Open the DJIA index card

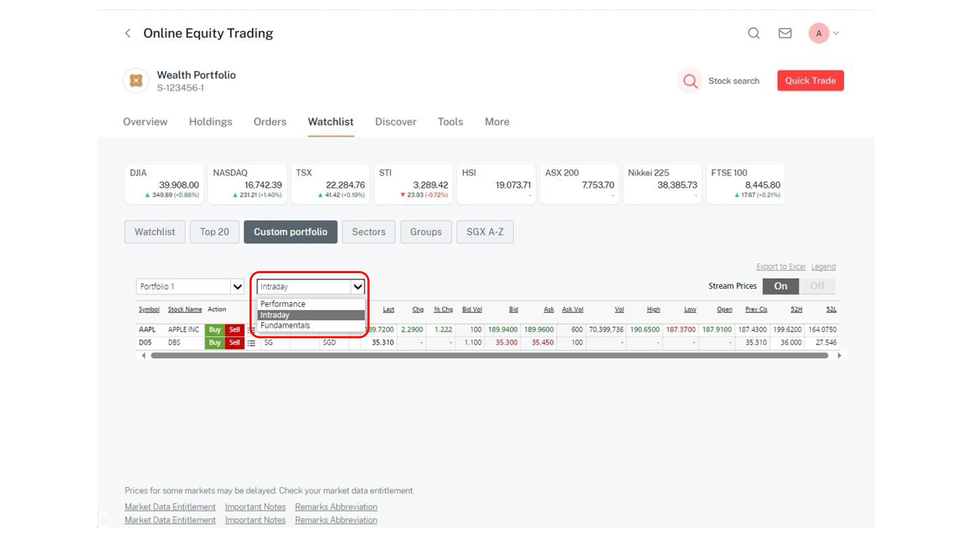pyautogui.click(x=164, y=184)
